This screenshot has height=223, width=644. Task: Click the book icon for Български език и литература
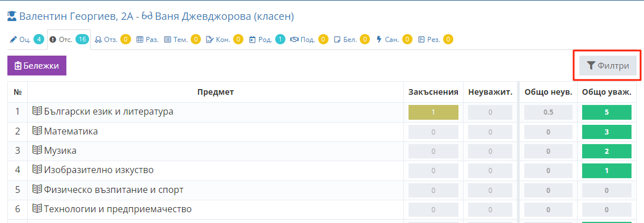tap(37, 111)
